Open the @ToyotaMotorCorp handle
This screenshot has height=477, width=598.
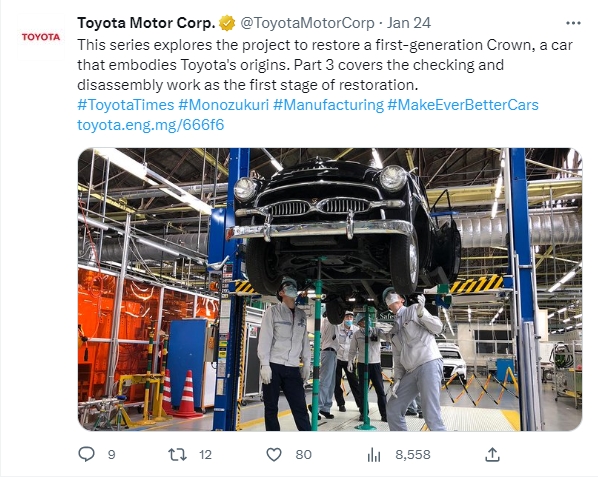point(307,23)
